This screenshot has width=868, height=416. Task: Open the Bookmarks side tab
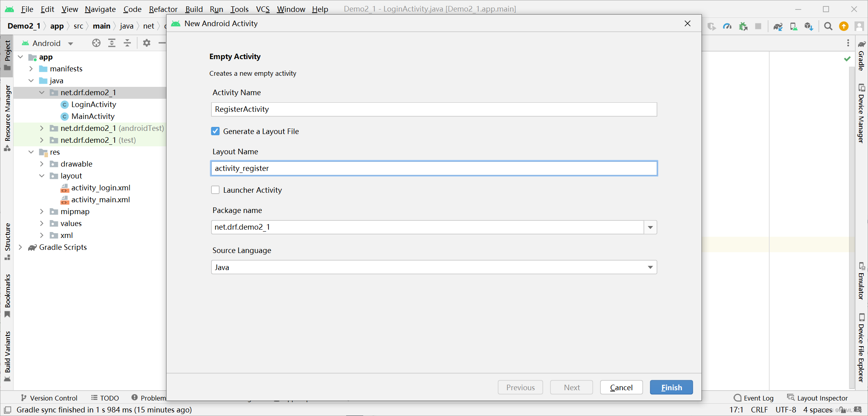click(x=7, y=296)
